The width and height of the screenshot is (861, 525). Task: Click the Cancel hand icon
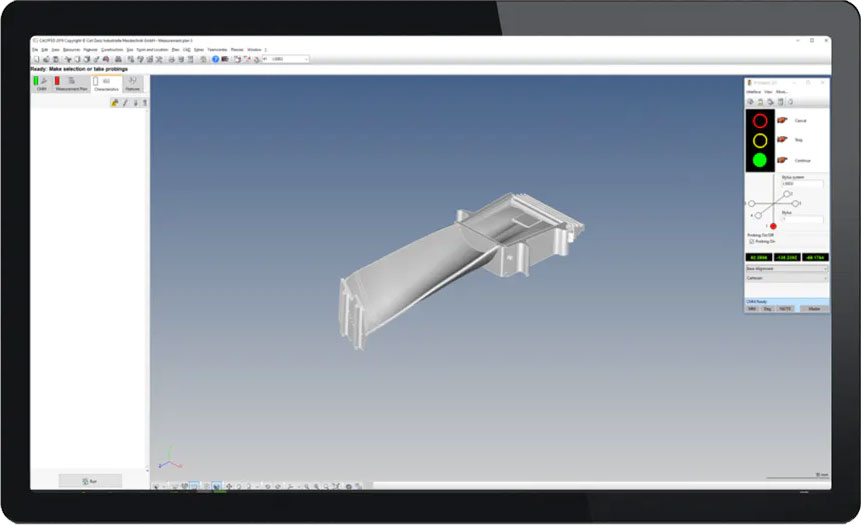pos(782,120)
